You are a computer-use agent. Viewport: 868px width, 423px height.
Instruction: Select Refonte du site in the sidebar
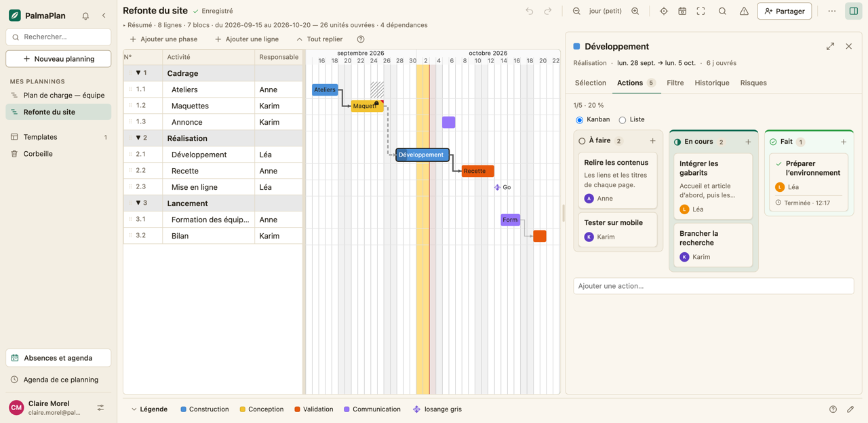[58, 112]
